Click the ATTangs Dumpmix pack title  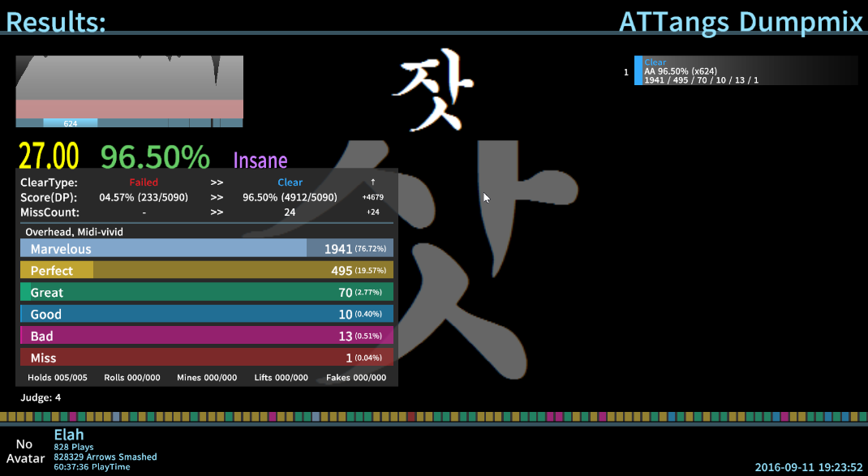coord(741,22)
